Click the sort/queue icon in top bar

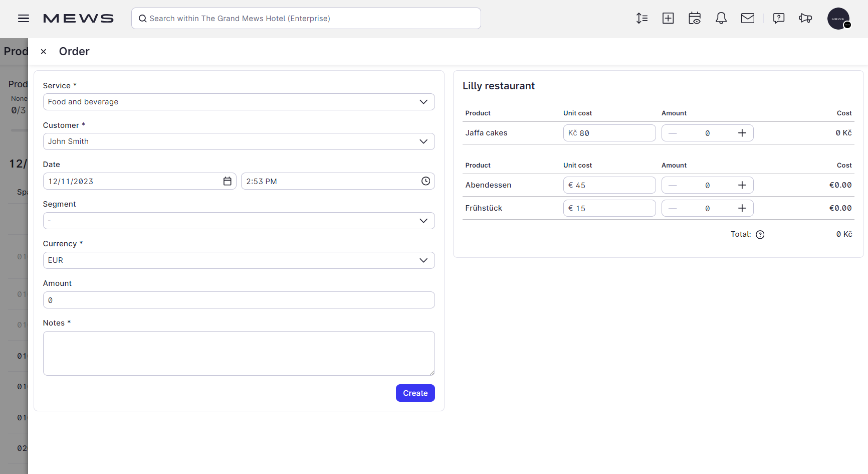pos(641,19)
